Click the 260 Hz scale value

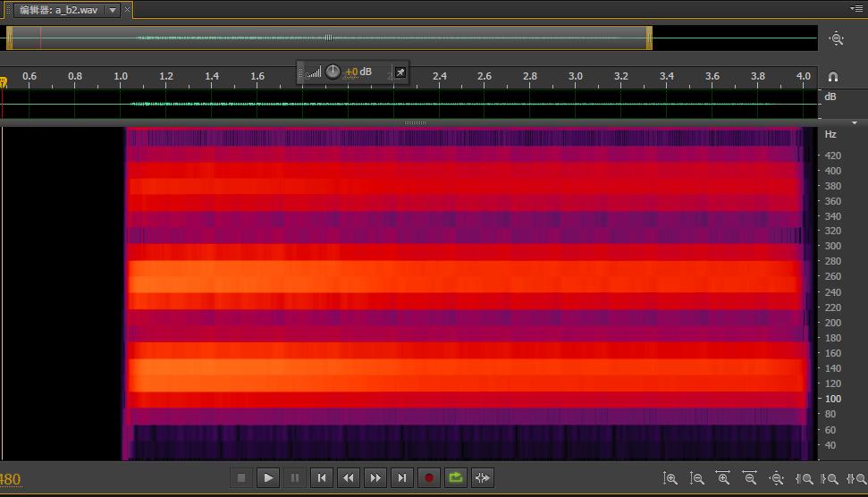[x=833, y=277]
